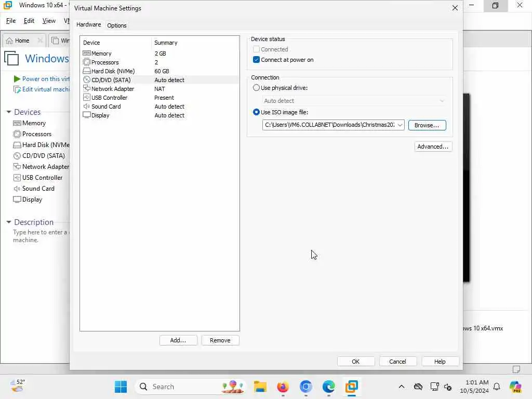Toggle the Connected checkbox
This screenshot has width=532, height=399.
pos(256,49)
